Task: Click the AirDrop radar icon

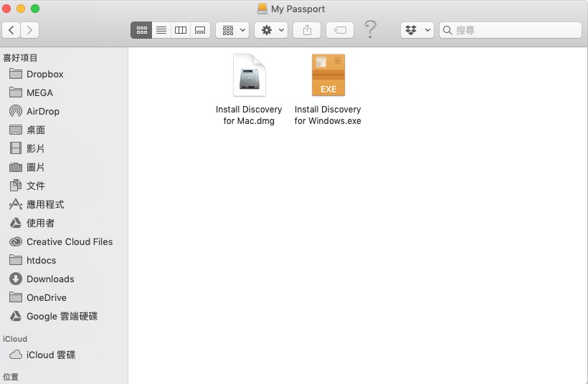Action: click(15, 111)
